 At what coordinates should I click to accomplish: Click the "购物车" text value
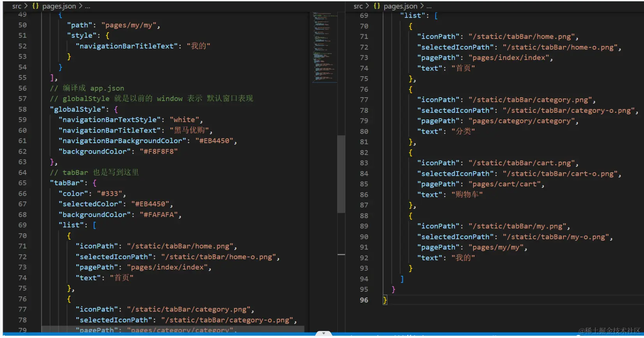point(467,194)
